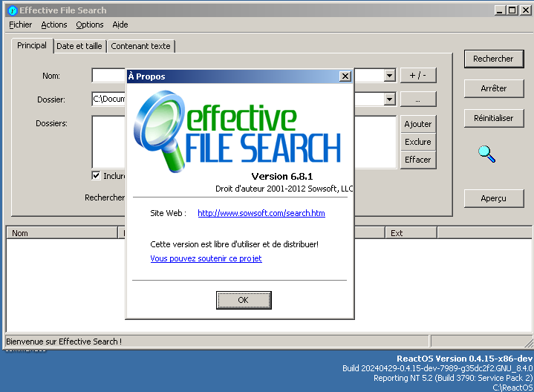Click 'Cette version est libre d'utiliser' text
The width and height of the screenshot is (534, 392).
tap(234, 244)
